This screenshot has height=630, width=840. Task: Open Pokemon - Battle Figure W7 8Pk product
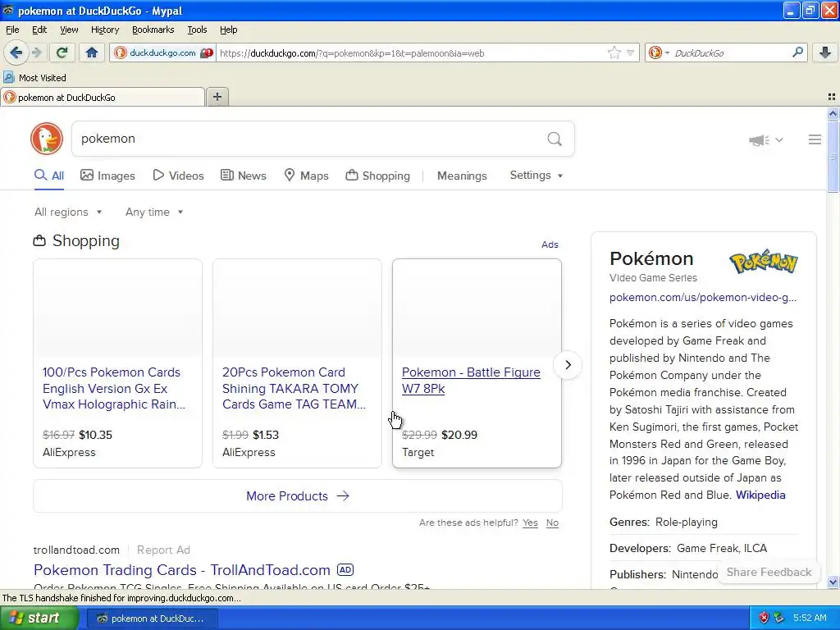point(471,380)
